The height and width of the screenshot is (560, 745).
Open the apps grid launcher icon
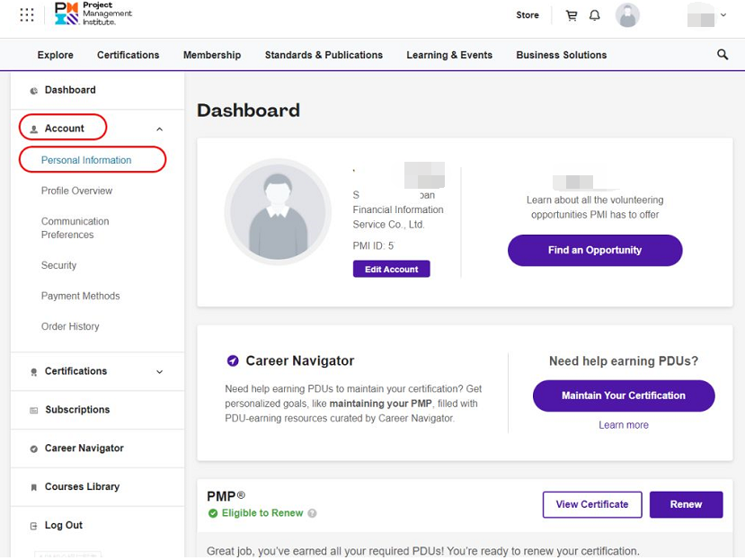(x=27, y=14)
